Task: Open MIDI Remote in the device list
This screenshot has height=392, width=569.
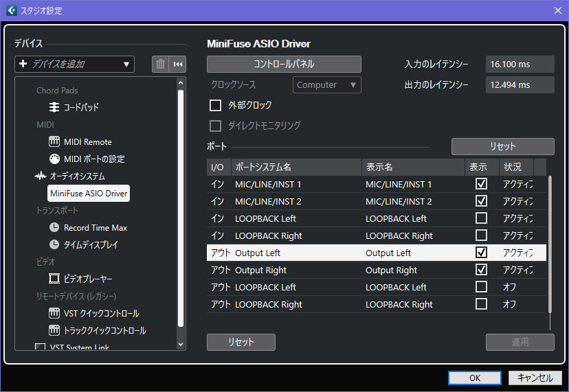Action: pos(87,142)
